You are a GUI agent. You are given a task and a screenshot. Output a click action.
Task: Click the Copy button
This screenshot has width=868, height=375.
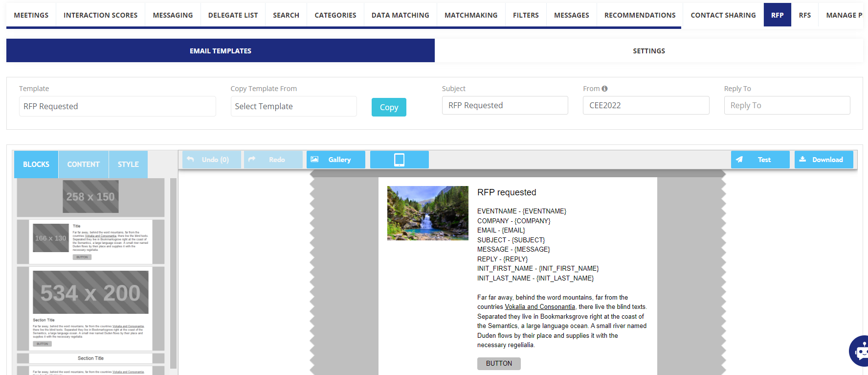(x=389, y=107)
